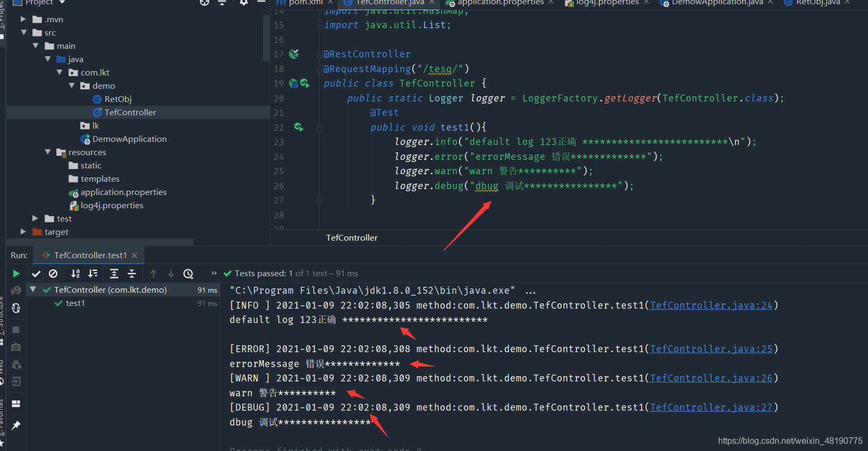The height and width of the screenshot is (451, 868).
Task: Collapse the main folder
Action: pyautogui.click(x=36, y=46)
